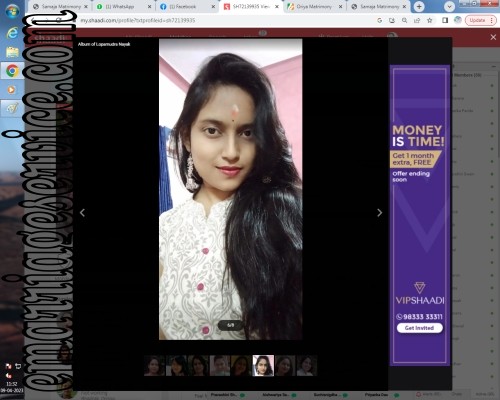Click the VIPSHAADI logo in the ad banner
Image resolution: width=500 pixels, height=400 pixels.
click(420, 293)
